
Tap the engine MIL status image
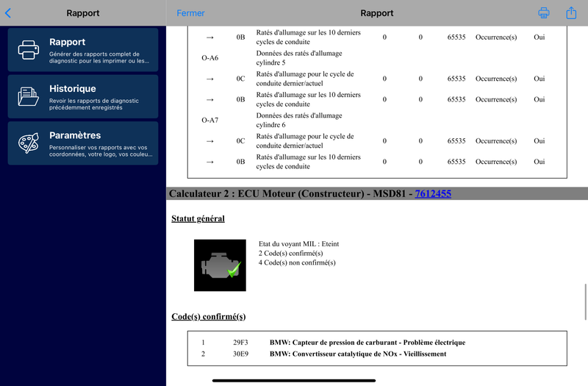(220, 265)
